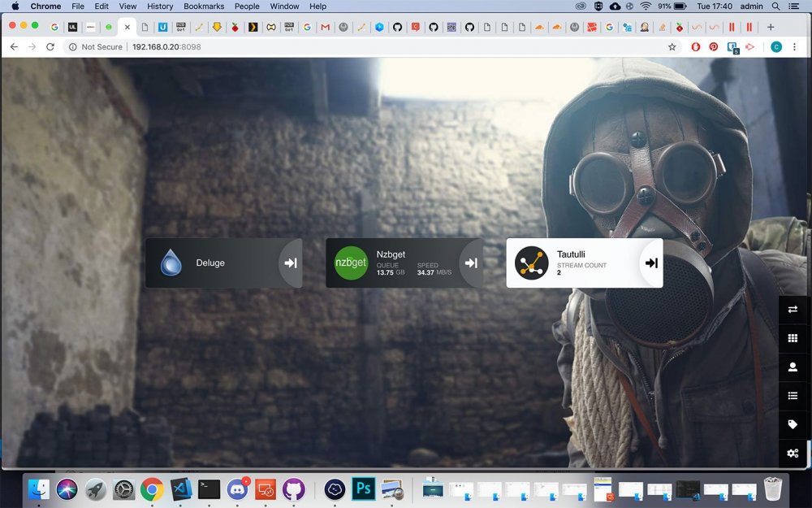Viewport: 812px width, 508px height.
Task: Switch to the Gmail tab
Action: (326, 27)
